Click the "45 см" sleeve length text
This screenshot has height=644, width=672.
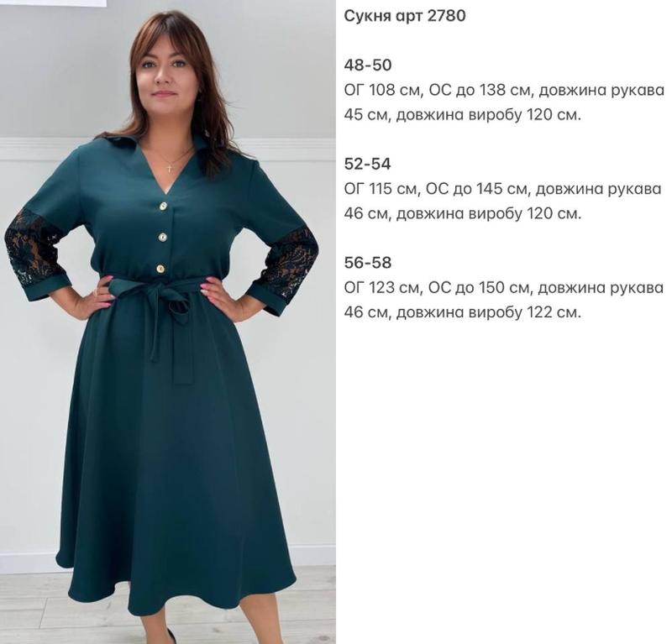pos(365,115)
